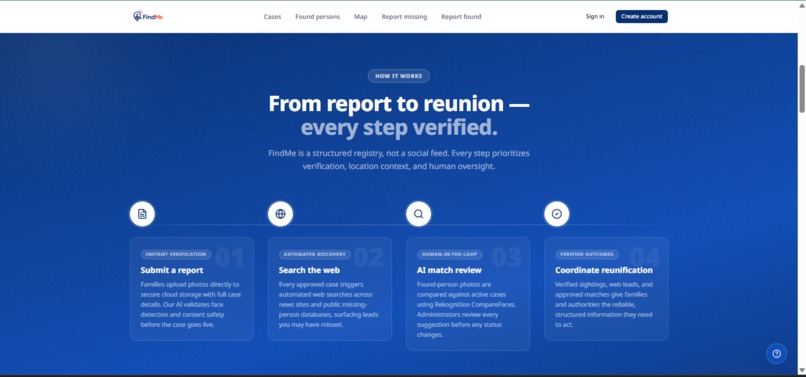Open the Cases page
The height and width of the screenshot is (377, 806).
272,16
